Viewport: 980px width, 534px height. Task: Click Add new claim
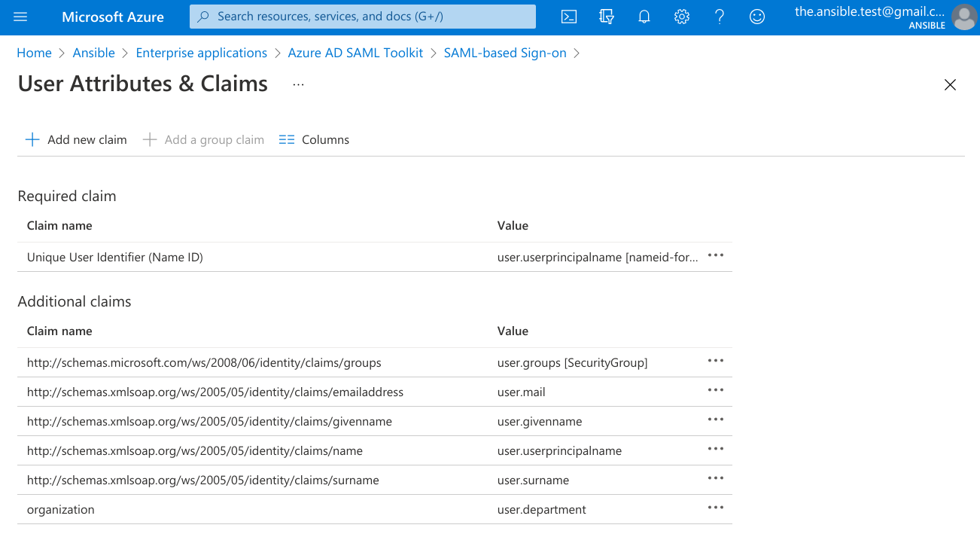click(76, 140)
